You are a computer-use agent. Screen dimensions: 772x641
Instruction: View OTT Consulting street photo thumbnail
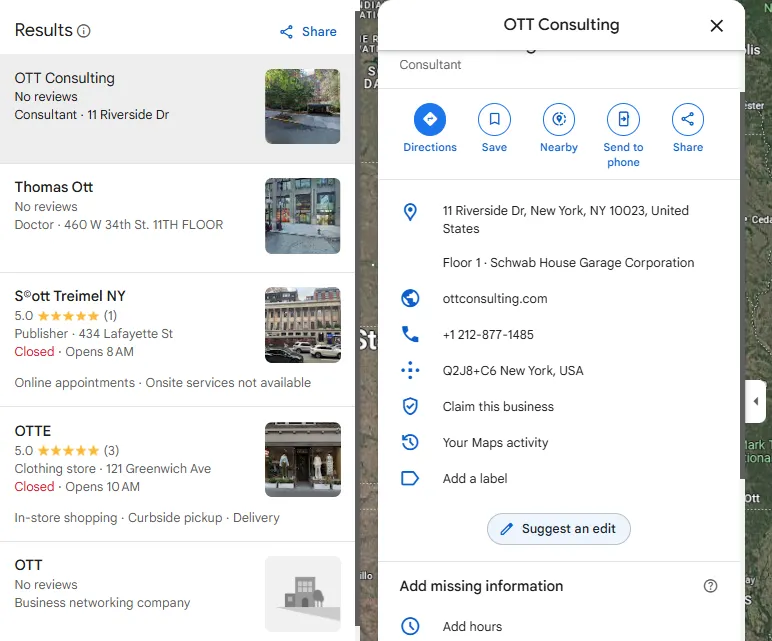[302, 106]
